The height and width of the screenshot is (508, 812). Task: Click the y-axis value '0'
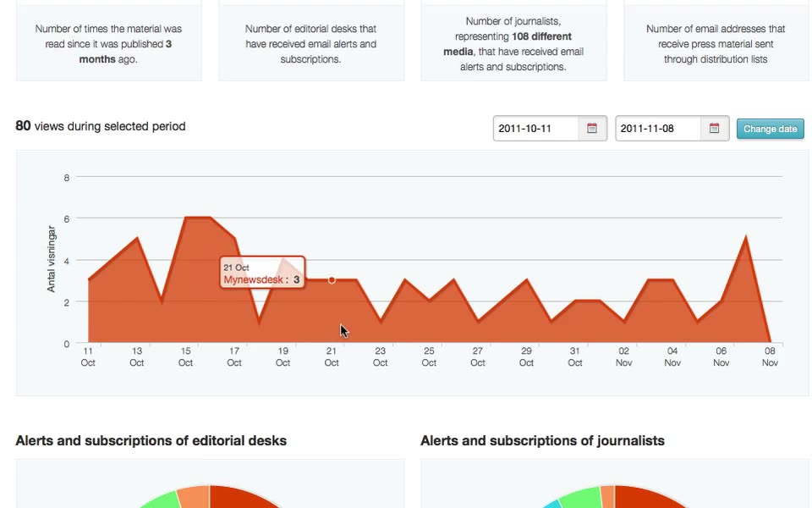[66, 344]
